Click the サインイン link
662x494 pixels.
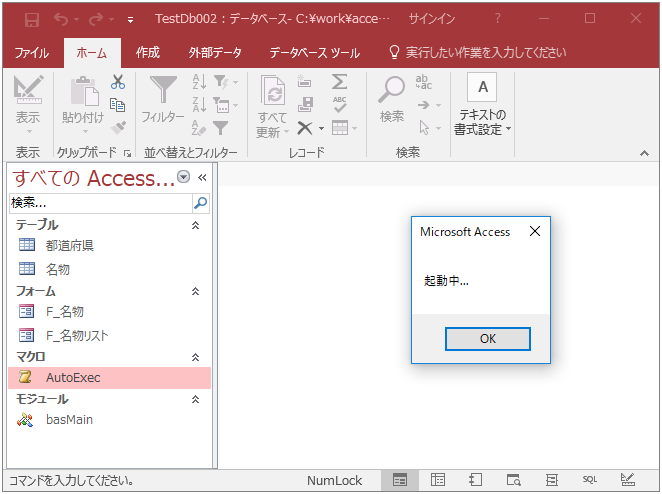(432, 19)
